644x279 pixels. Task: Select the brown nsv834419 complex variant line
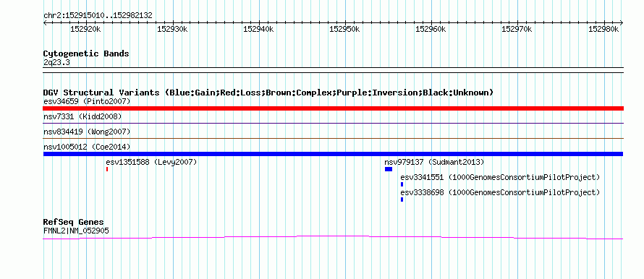click(x=333, y=138)
